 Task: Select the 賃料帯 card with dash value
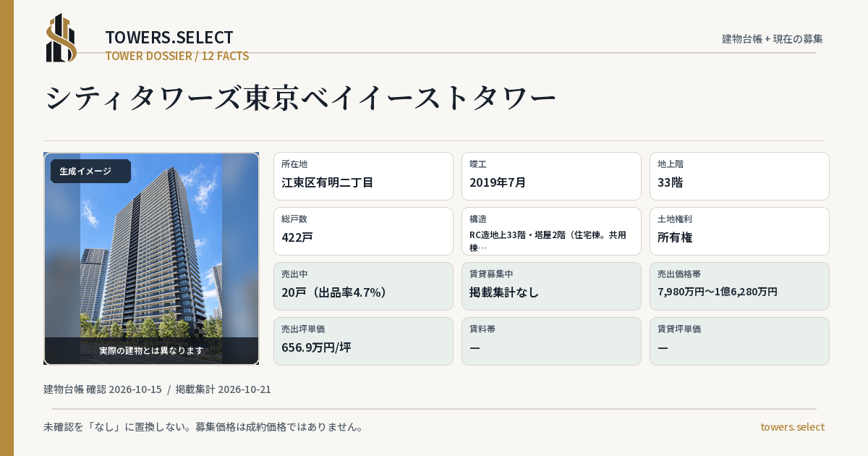[x=551, y=341]
